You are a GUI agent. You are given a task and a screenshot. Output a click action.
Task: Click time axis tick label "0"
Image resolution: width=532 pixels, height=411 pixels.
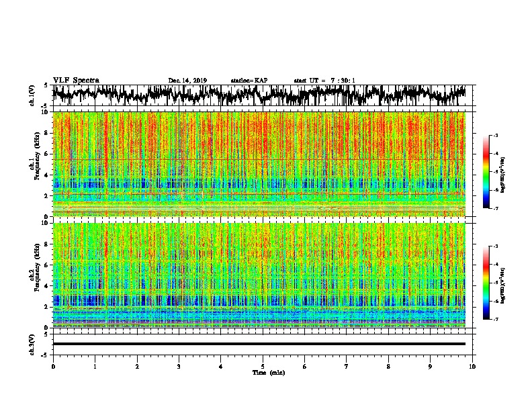(x=53, y=367)
